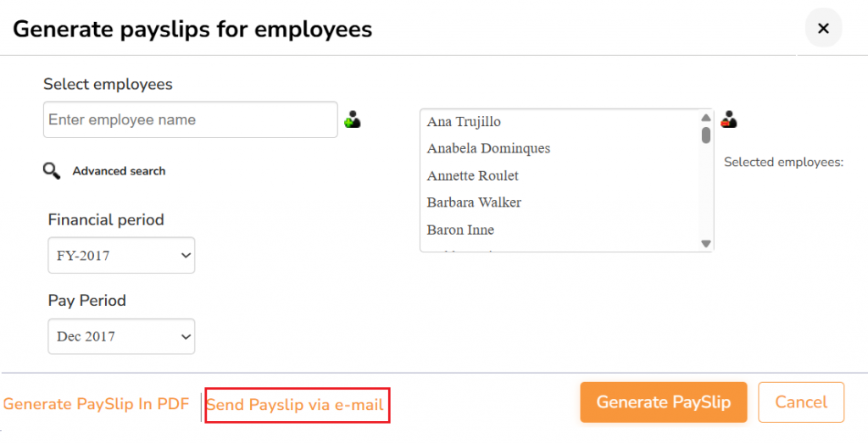Open the Pay Period dropdown
This screenshot has width=868, height=443.
121,336
